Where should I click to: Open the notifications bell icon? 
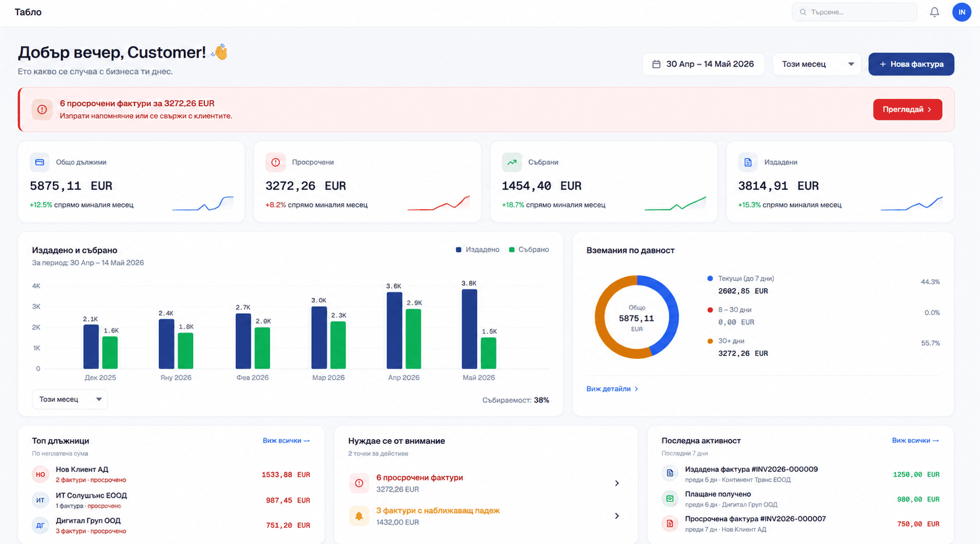(934, 12)
